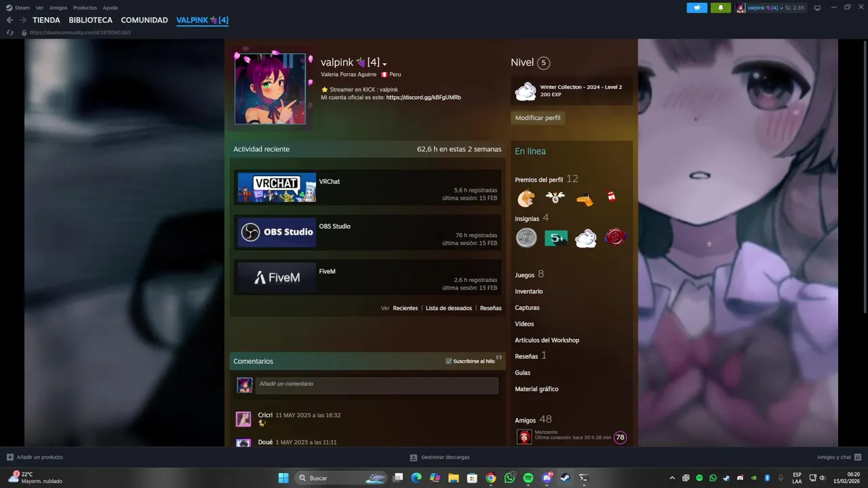Open the Steam announcements megaphone button

click(x=696, y=8)
